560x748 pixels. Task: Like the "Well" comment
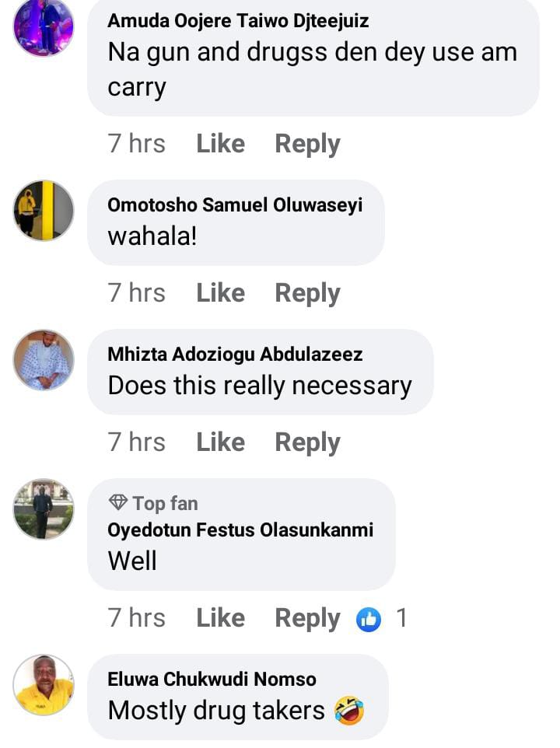point(220,618)
